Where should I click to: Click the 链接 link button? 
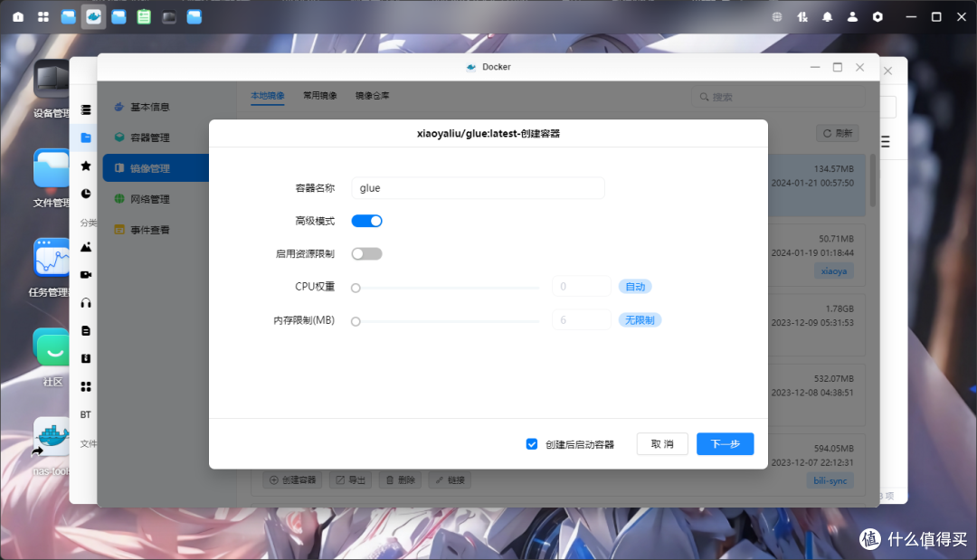coord(450,480)
